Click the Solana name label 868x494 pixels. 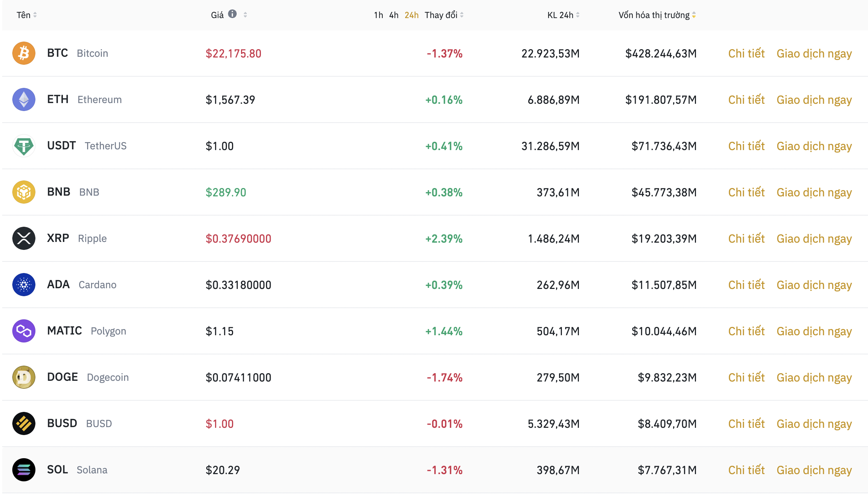(92, 470)
